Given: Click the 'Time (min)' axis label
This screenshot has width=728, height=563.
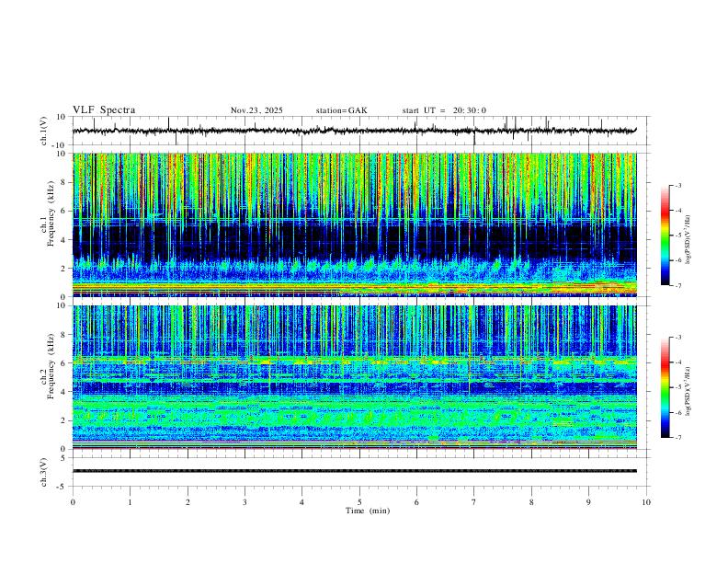Looking at the screenshot, I should 368,511.
